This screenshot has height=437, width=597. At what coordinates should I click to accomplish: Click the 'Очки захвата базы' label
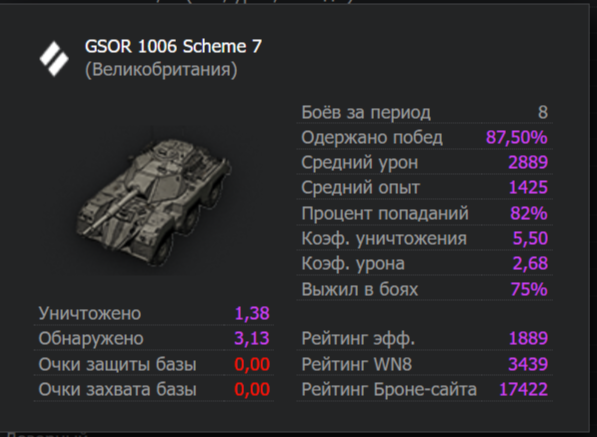pos(118,390)
